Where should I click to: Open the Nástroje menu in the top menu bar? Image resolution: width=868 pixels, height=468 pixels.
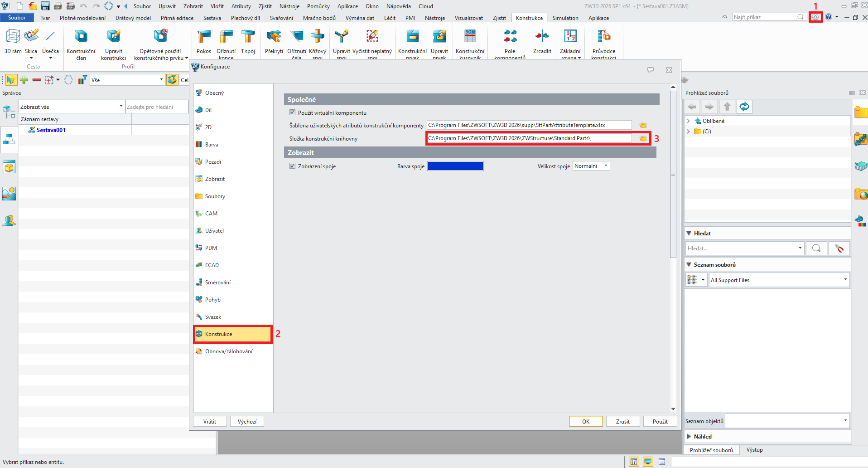pyautogui.click(x=289, y=6)
